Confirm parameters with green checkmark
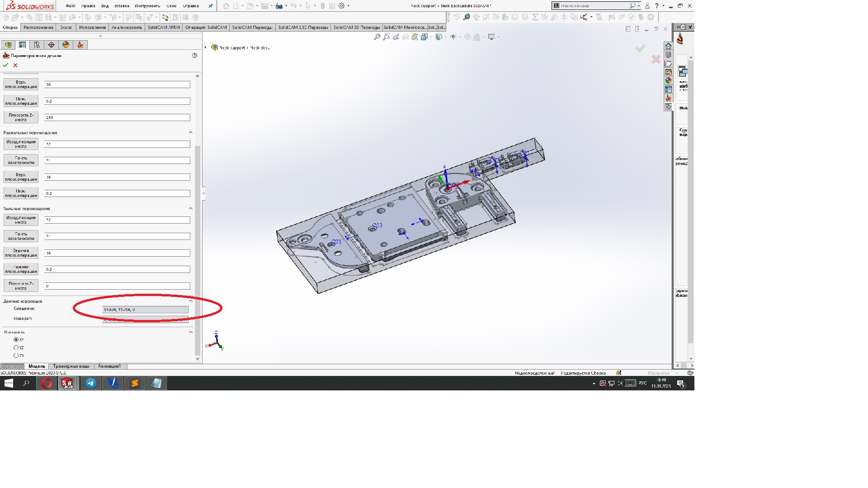This screenshot has width=868, height=488. click(x=5, y=65)
